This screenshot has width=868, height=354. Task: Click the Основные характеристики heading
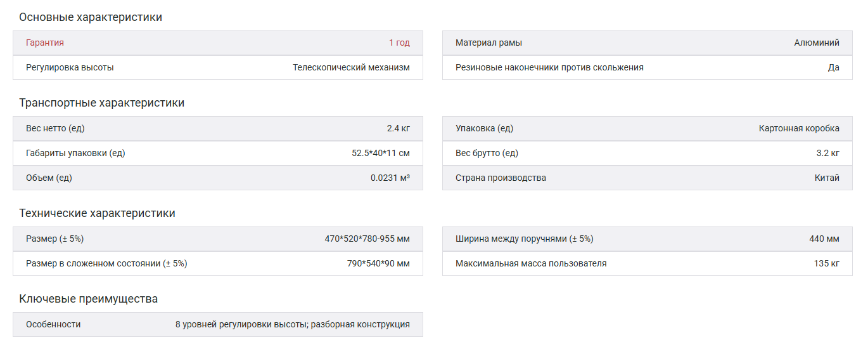point(91,17)
